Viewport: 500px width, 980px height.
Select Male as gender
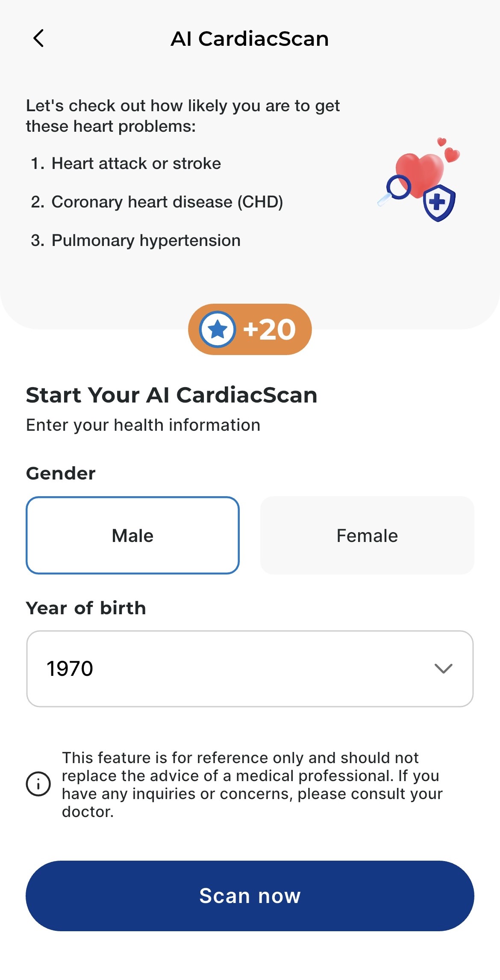132,535
